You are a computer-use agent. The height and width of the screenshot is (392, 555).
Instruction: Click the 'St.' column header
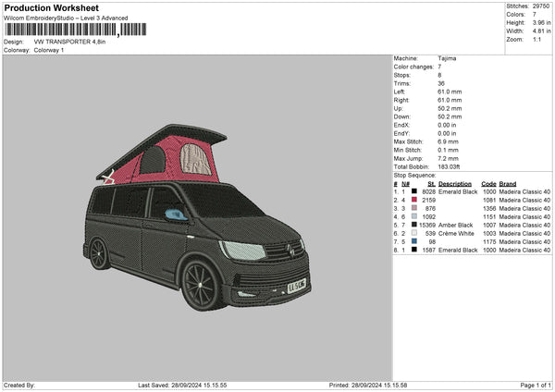[431, 184]
